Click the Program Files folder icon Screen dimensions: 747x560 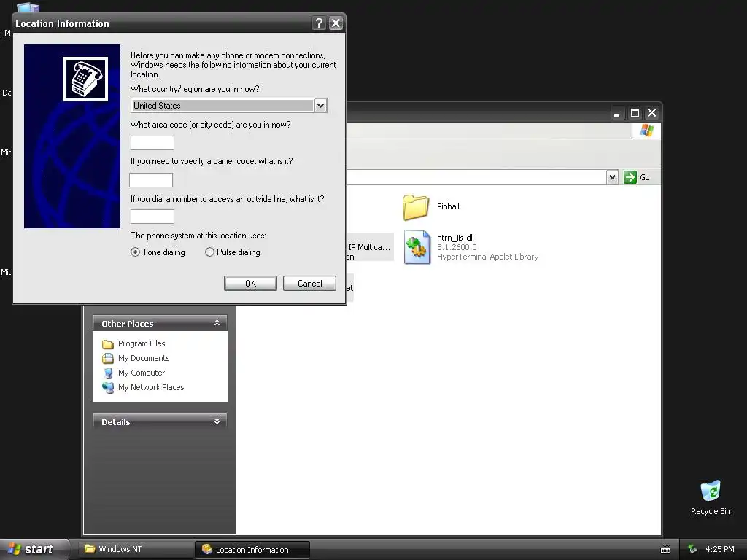pos(108,344)
